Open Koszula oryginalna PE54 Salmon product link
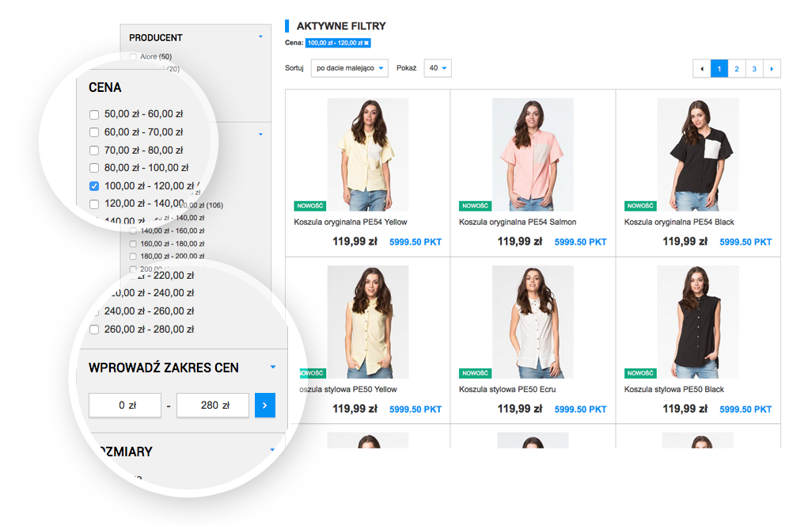The height and width of the screenshot is (526, 812). 518,223
